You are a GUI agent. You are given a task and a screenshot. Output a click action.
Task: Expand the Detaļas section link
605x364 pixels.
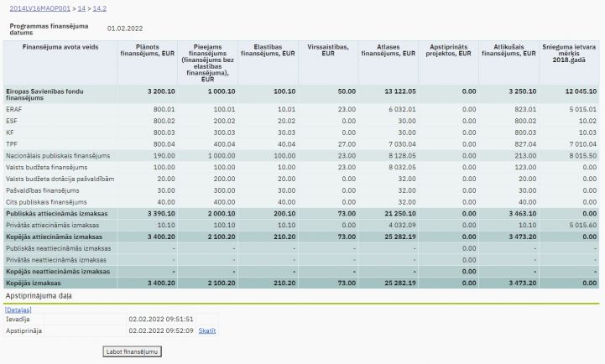(18, 309)
